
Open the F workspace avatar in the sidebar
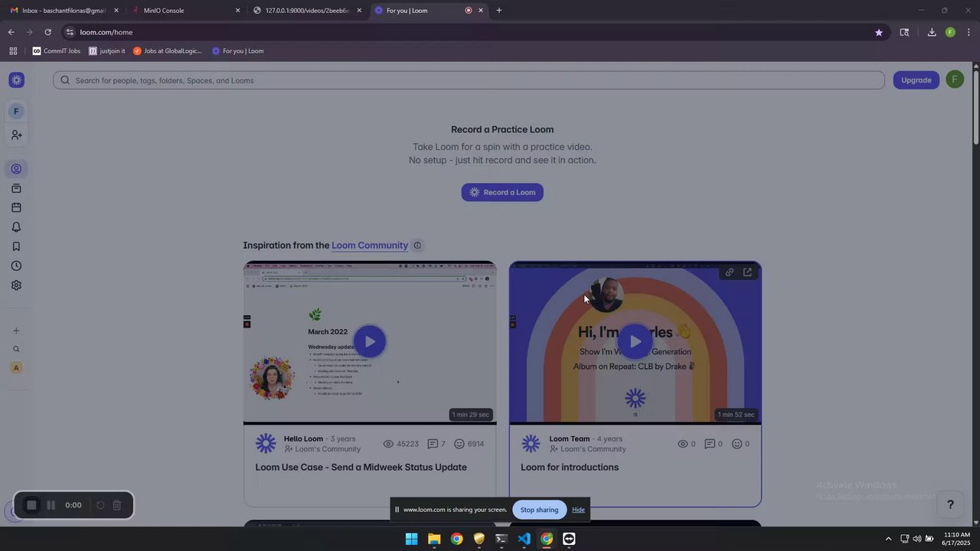tap(16, 112)
